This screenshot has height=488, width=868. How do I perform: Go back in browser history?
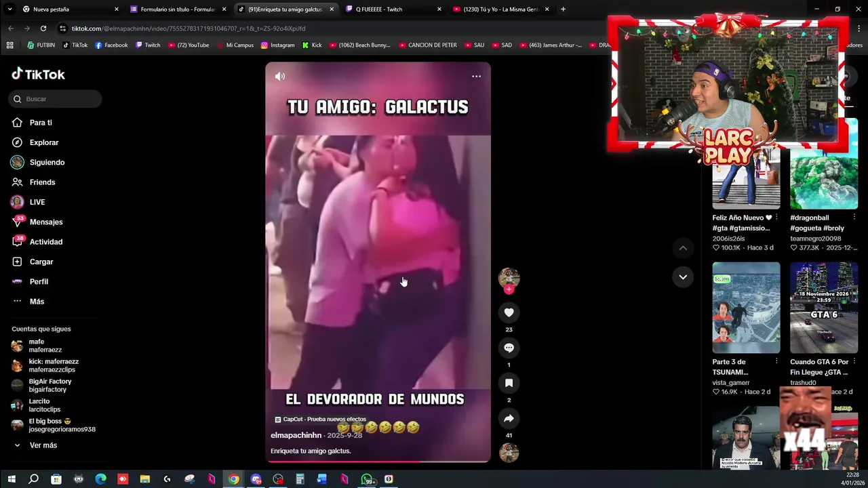tap(11, 28)
